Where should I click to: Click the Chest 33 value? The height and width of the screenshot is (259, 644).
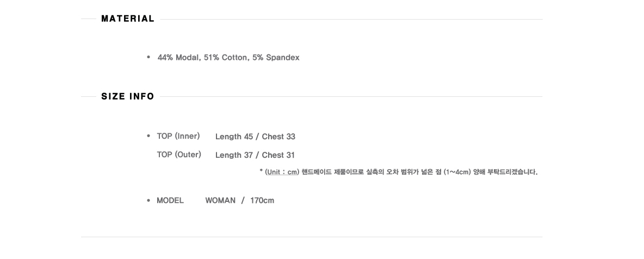click(x=278, y=137)
